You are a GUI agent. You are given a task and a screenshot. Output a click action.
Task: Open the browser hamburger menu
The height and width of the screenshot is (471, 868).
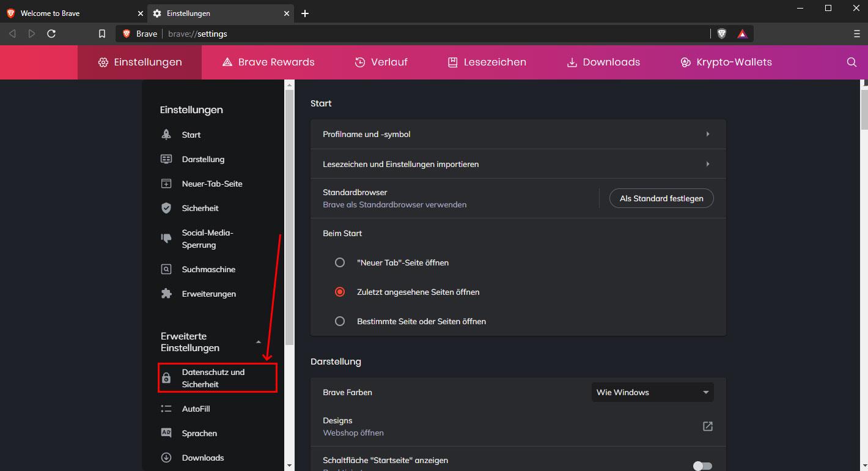856,34
